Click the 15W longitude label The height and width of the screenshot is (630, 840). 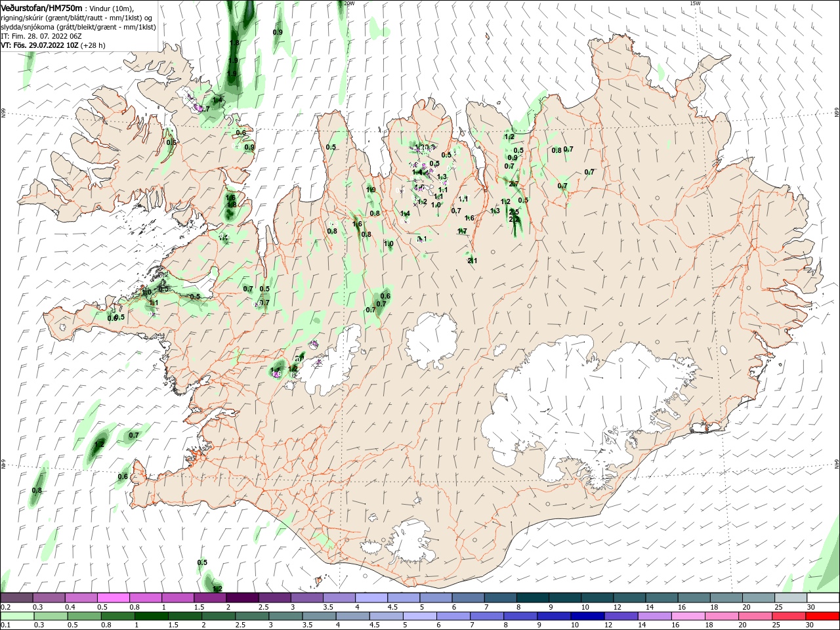coord(694,3)
